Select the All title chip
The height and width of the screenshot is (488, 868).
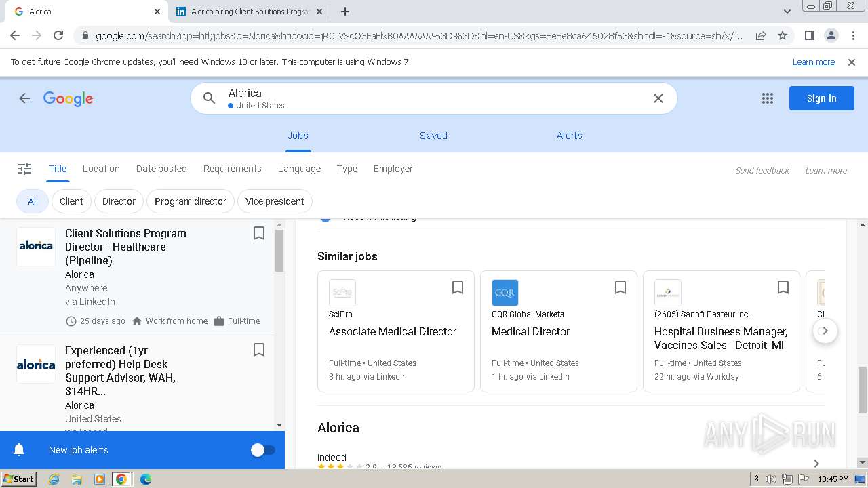33,201
